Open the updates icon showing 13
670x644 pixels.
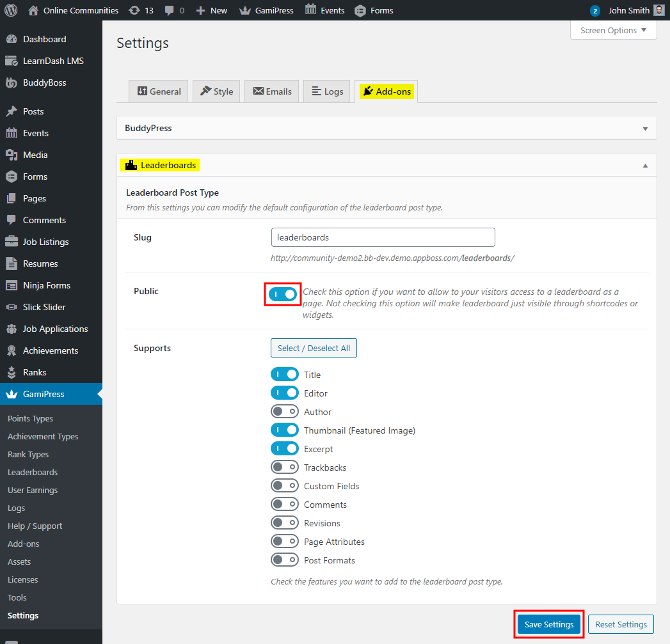click(134, 10)
